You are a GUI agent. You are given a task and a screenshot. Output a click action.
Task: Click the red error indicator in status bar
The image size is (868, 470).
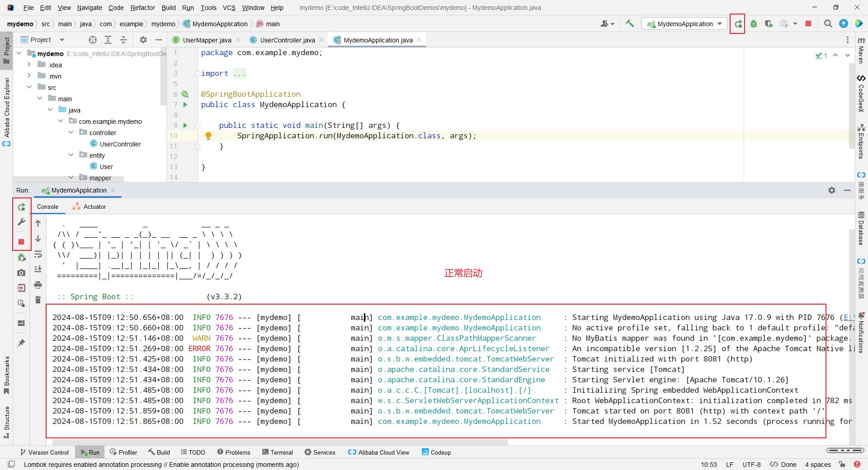(857, 464)
